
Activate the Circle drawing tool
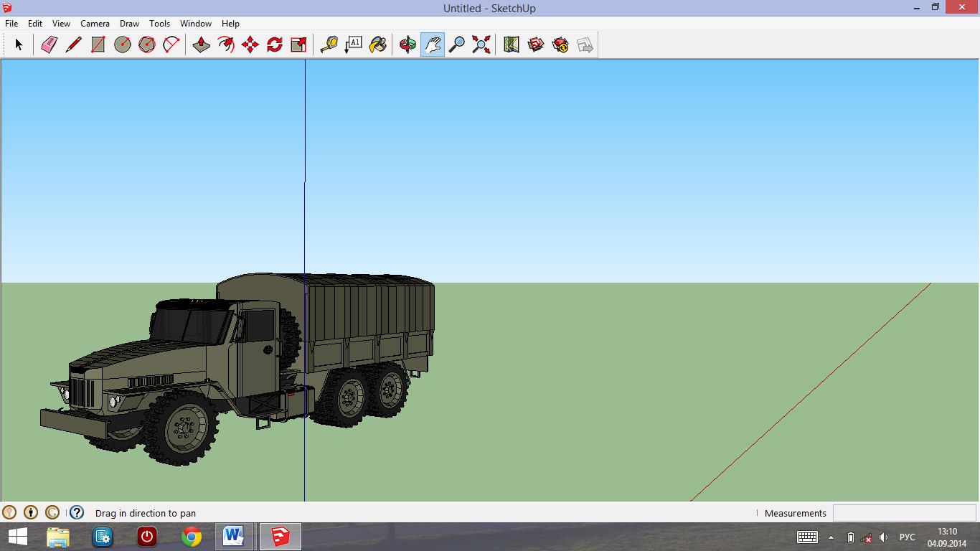coord(123,44)
